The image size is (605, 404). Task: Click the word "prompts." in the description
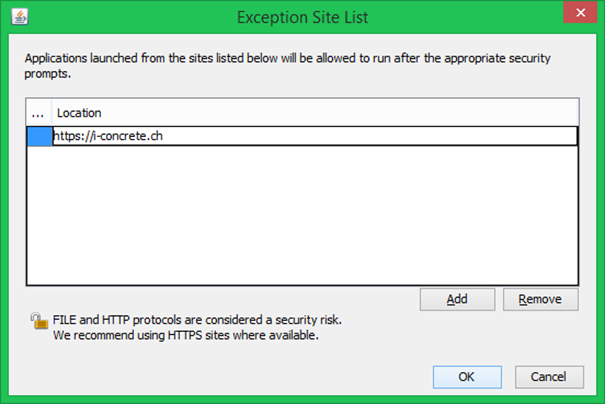(47, 73)
